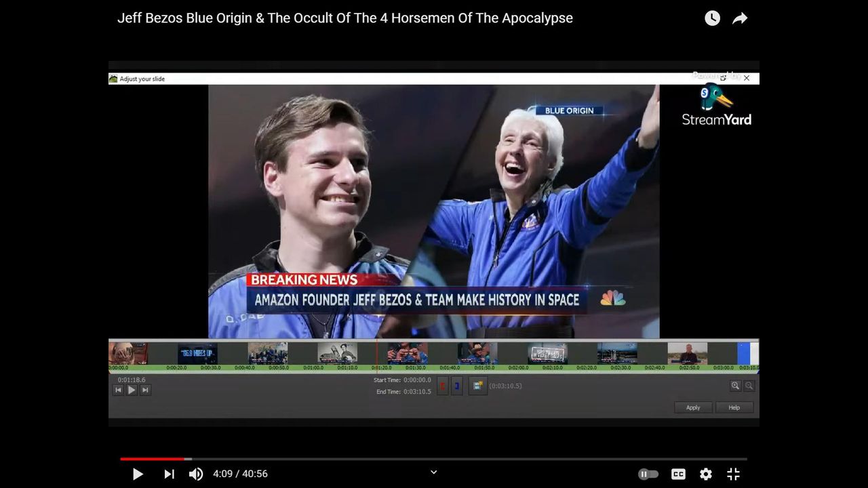868x488 pixels.
Task: Click the Help button in the editor
Action: coord(734,407)
